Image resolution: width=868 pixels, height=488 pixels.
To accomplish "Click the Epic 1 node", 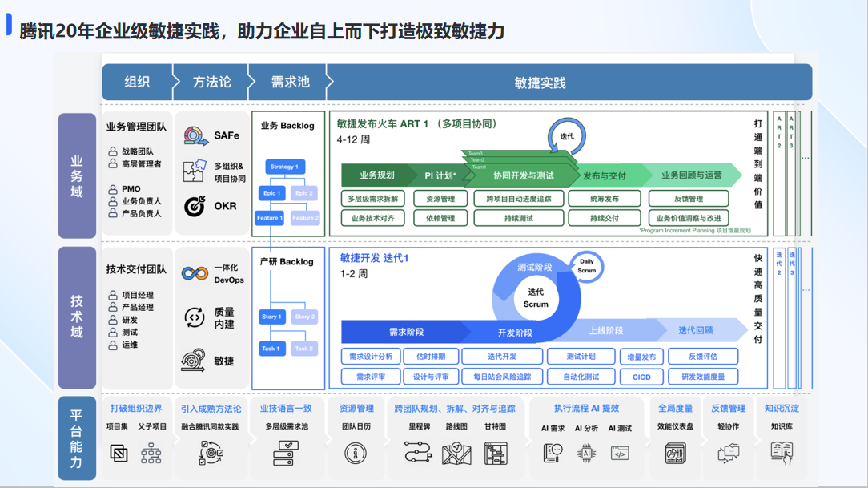I will click(271, 193).
